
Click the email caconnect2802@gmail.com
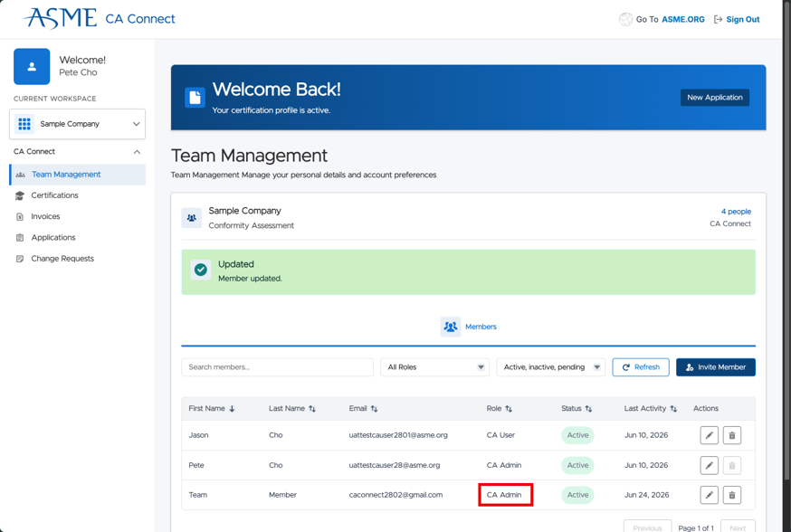point(395,495)
